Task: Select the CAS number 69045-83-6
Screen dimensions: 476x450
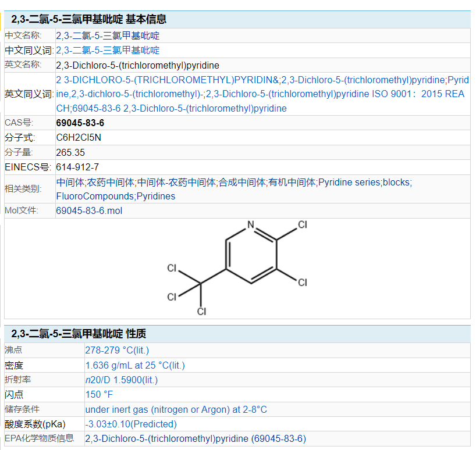Action: coord(80,123)
